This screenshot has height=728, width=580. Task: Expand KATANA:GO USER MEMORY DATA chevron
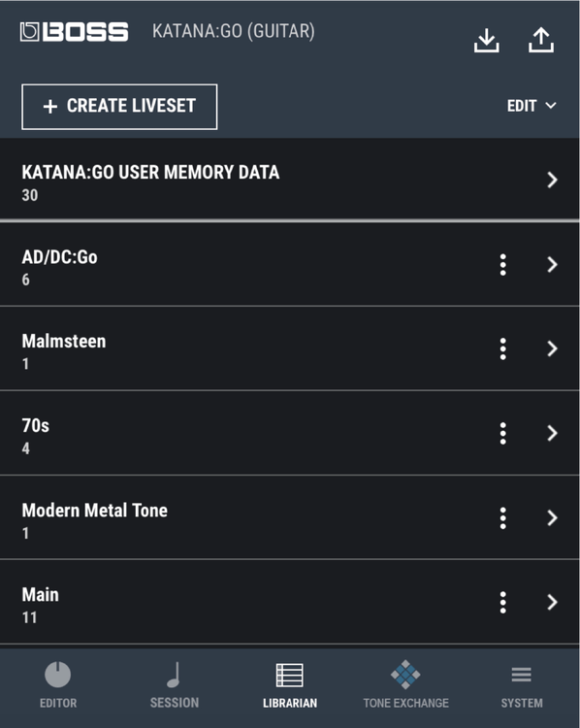point(552,180)
